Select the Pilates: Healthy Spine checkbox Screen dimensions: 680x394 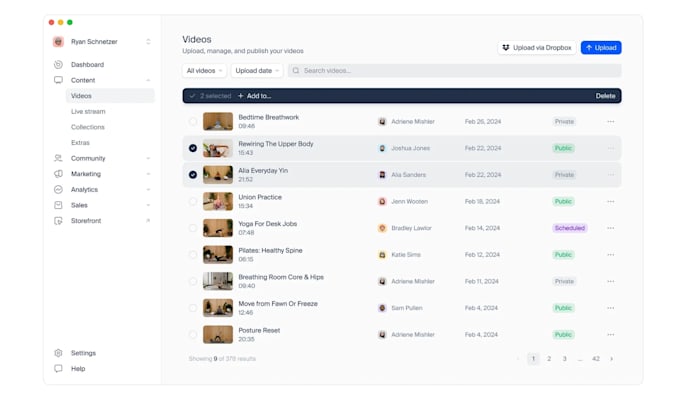click(x=193, y=255)
